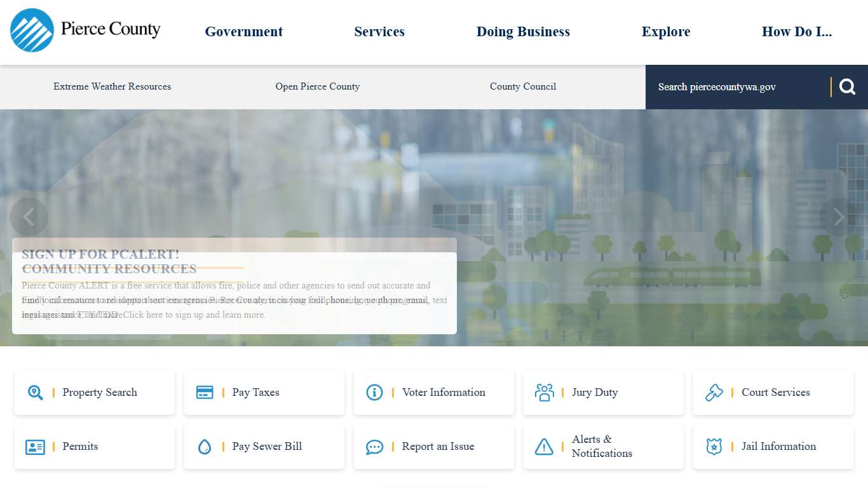The height and width of the screenshot is (488, 868).
Task: Expand the Explore menu
Action: pos(666,32)
